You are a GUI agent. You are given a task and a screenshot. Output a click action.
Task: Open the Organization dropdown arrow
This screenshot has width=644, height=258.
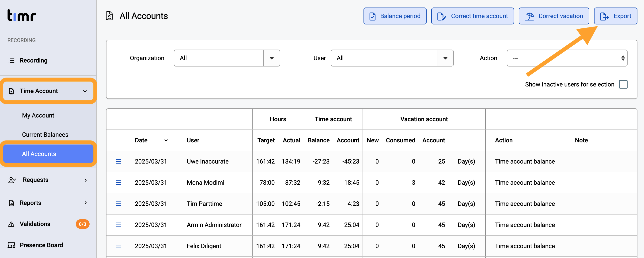pyautogui.click(x=272, y=58)
